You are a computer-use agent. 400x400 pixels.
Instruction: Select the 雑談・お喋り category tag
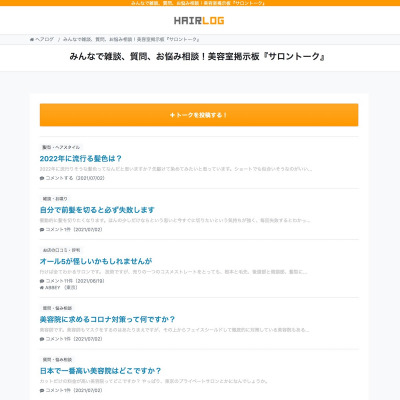pos(55,199)
